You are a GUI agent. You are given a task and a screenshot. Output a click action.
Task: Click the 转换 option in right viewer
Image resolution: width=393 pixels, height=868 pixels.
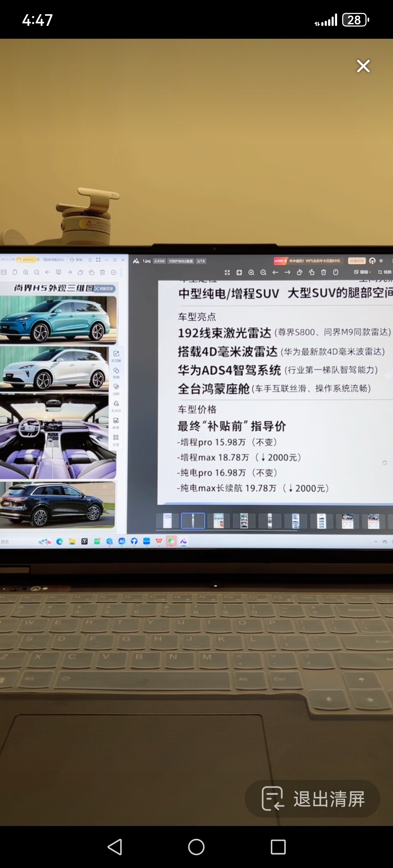coord(385,272)
